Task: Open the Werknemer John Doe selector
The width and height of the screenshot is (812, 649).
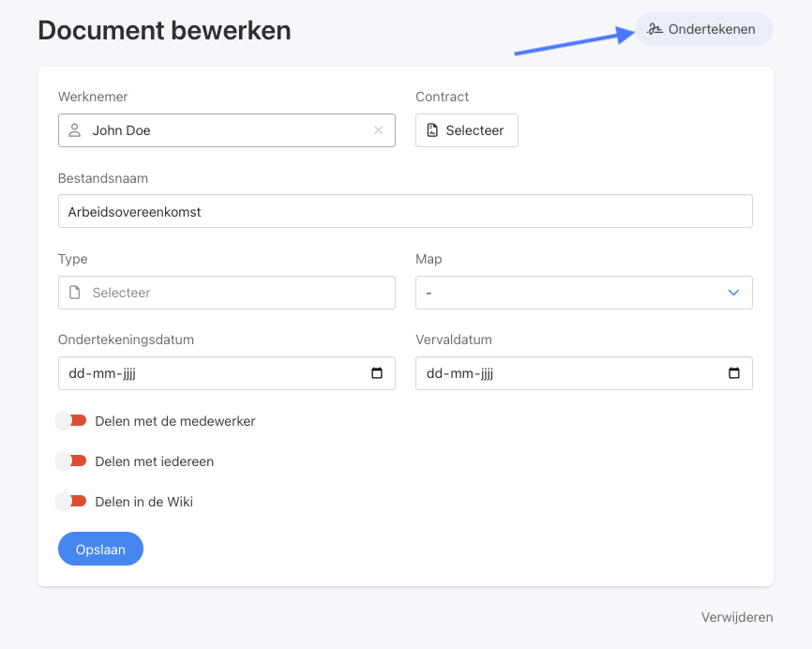Action: tap(227, 130)
